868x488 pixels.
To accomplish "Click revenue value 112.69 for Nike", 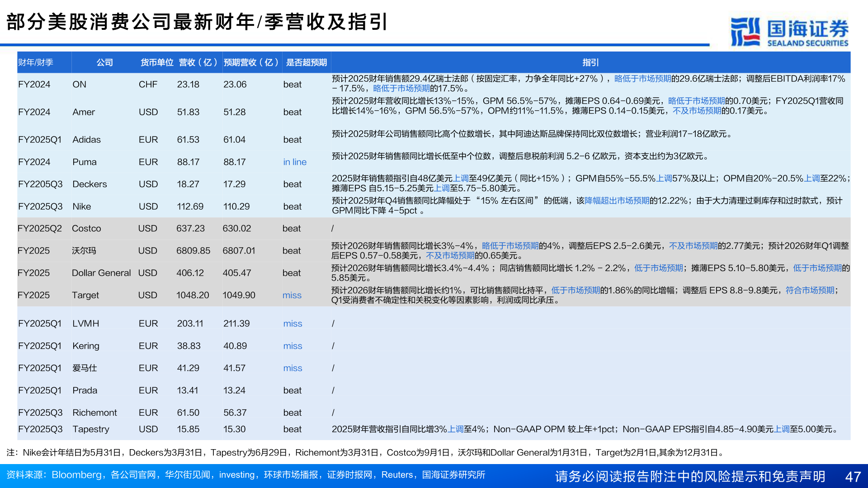I will (x=190, y=206).
